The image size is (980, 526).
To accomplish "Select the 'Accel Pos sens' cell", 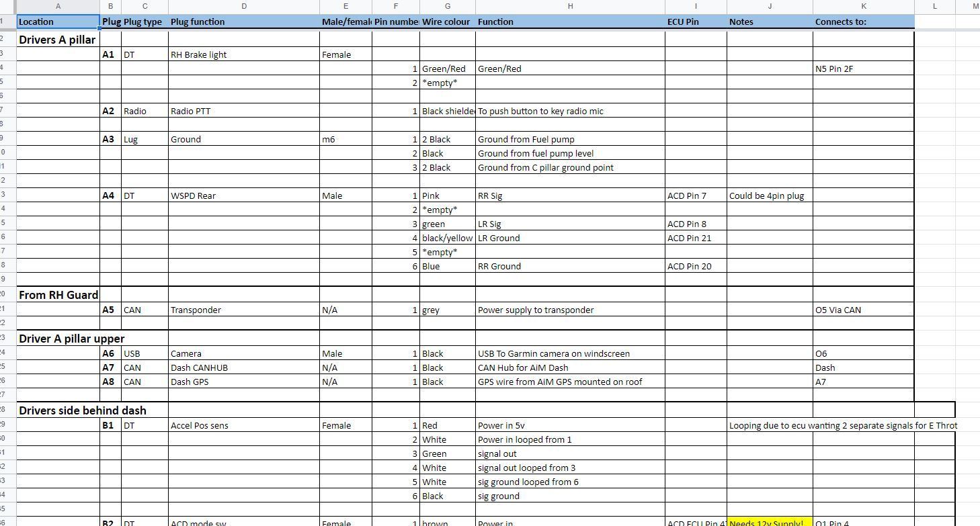I will tap(243, 425).
